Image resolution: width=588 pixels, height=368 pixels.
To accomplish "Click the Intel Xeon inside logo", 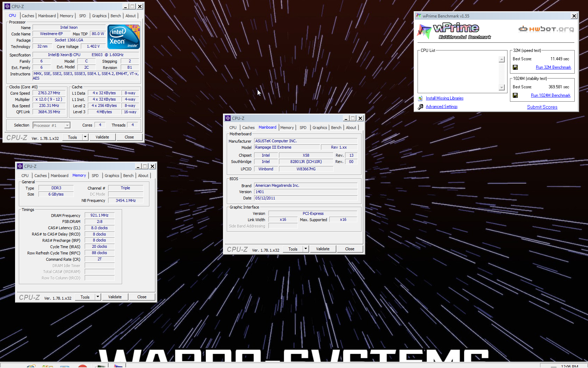I will pyautogui.click(x=124, y=36).
